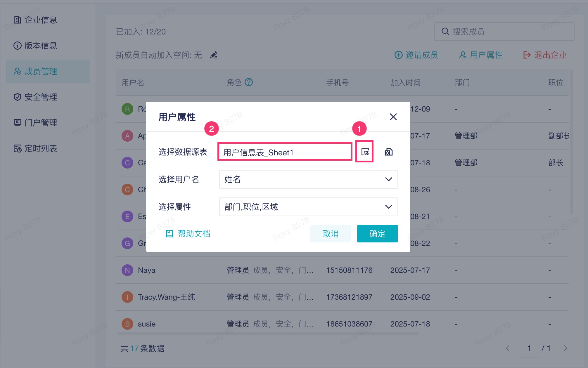Click the select-data-table icon in dialog
The width and height of the screenshot is (588, 368).
365,152
